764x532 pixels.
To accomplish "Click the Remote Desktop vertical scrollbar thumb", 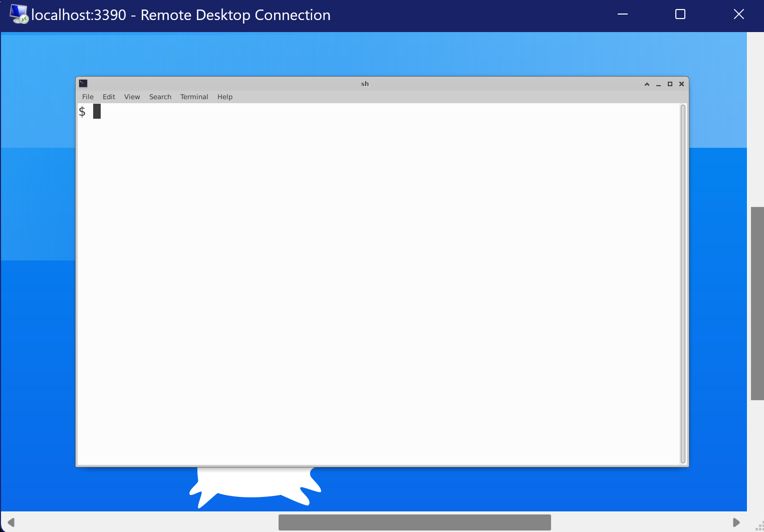I will coord(757,303).
